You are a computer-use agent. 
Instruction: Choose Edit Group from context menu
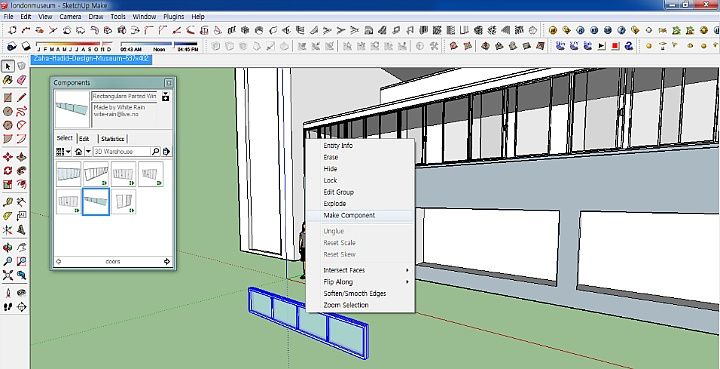point(360,192)
